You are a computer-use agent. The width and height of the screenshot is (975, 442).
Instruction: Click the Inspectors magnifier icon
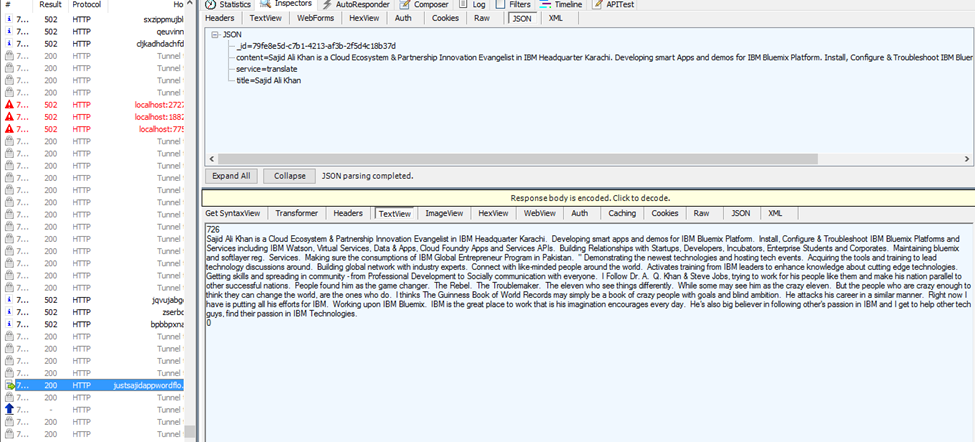pos(266,4)
